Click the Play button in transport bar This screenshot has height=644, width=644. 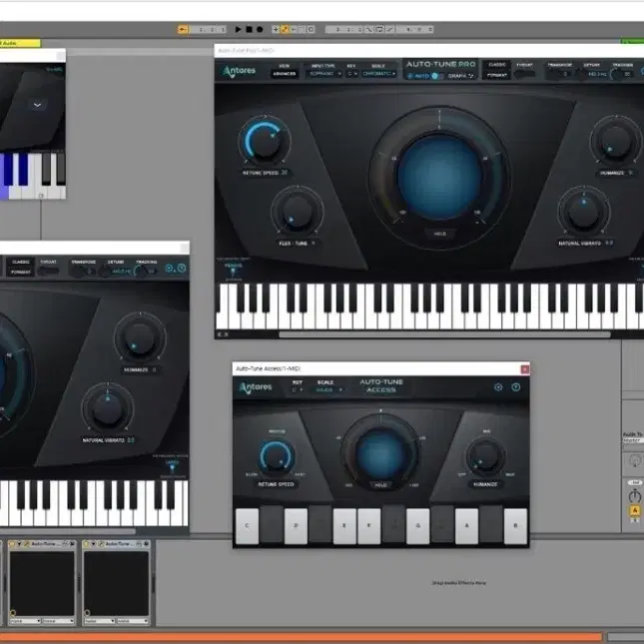238,30
